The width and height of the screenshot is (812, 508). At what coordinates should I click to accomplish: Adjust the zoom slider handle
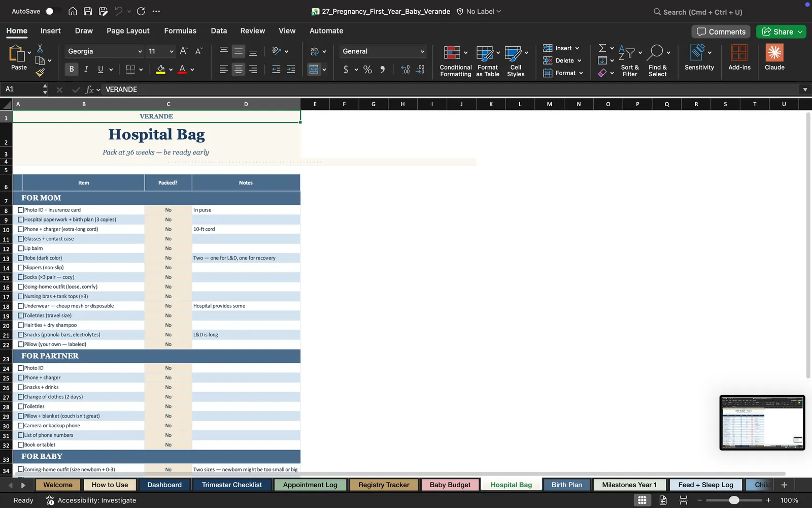(x=734, y=500)
